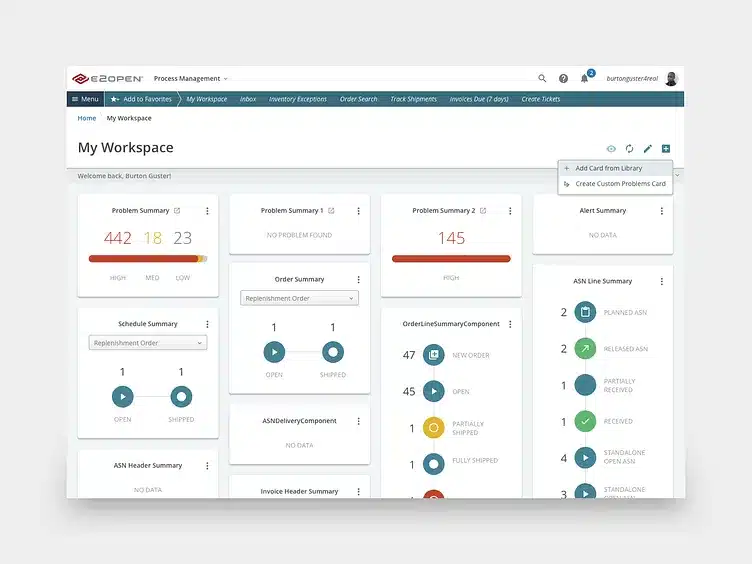Viewport: 752px width, 564px height.
Task: Expand the Process Management dropdown
Action: pos(190,79)
